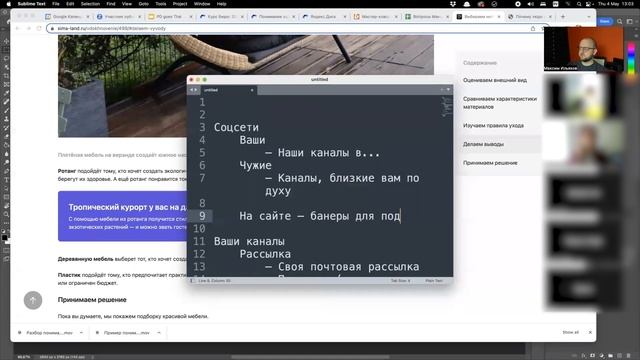This screenshot has width=640, height=360.
Task: Open the Project menu
Action: click(180, 4)
